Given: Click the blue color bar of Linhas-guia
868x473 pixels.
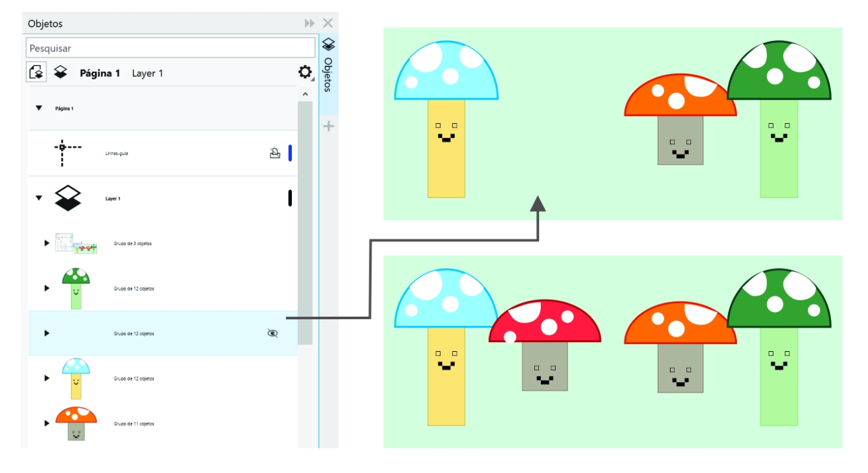Looking at the screenshot, I should (290, 153).
